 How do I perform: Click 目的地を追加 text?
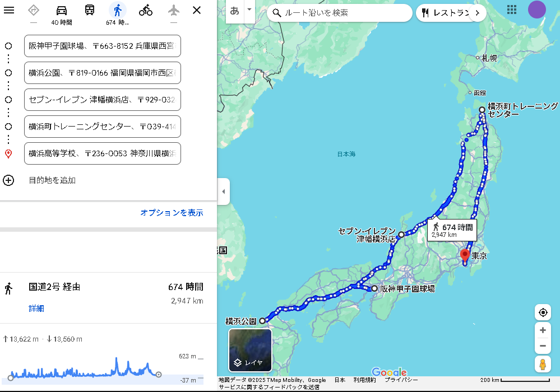(x=52, y=180)
